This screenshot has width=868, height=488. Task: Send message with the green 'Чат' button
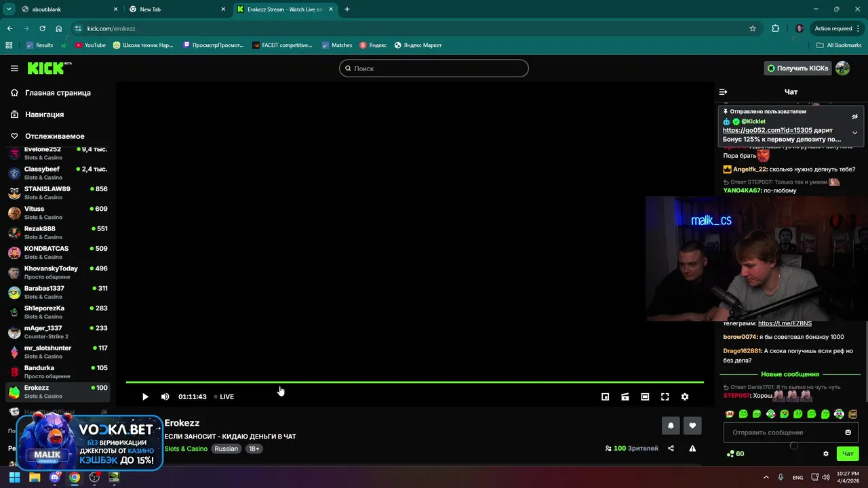(x=848, y=453)
